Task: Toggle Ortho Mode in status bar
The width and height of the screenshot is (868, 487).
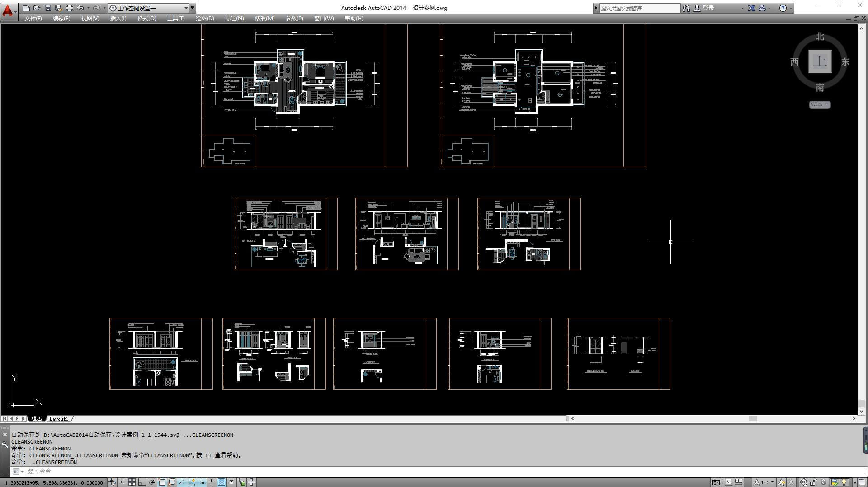Action: (142, 482)
